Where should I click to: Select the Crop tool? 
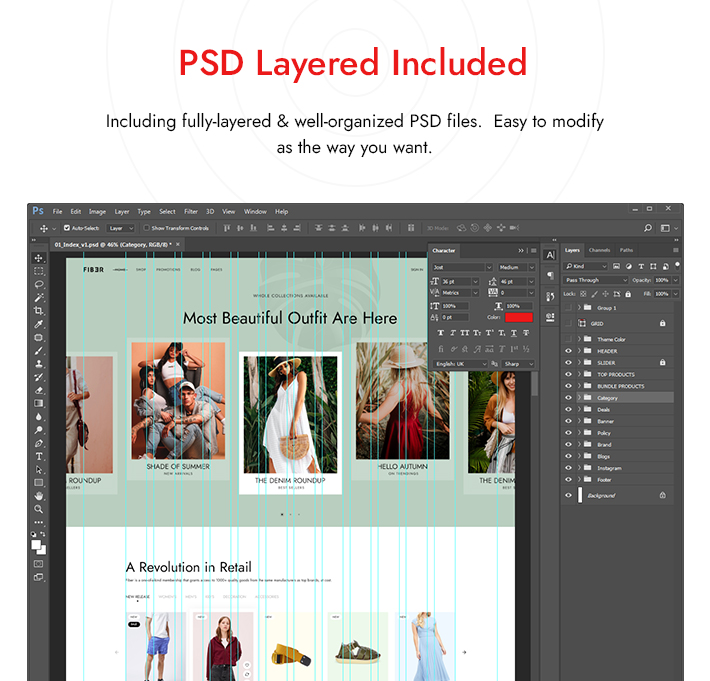(x=39, y=311)
